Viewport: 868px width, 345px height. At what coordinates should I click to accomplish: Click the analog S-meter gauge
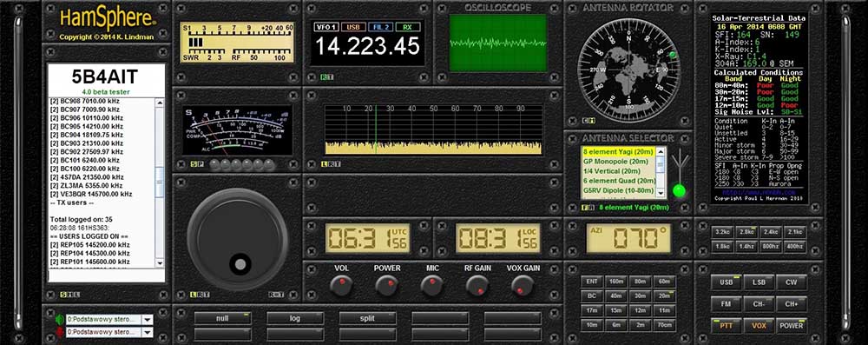coord(237,129)
